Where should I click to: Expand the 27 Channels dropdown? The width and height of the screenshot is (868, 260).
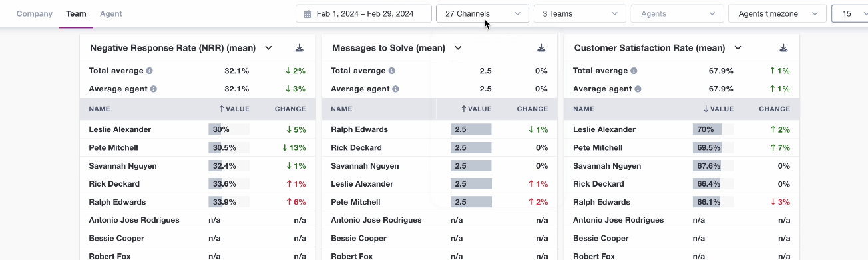click(x=483, y=13)
